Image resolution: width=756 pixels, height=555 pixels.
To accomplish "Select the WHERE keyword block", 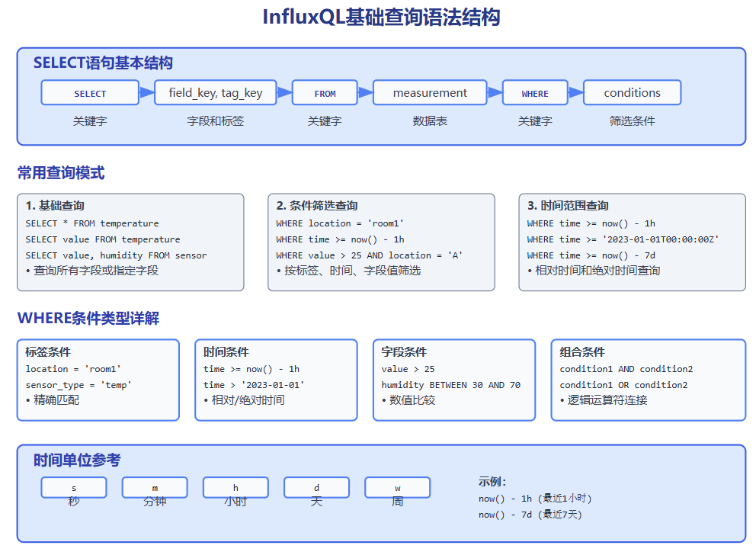I will 535,92.
